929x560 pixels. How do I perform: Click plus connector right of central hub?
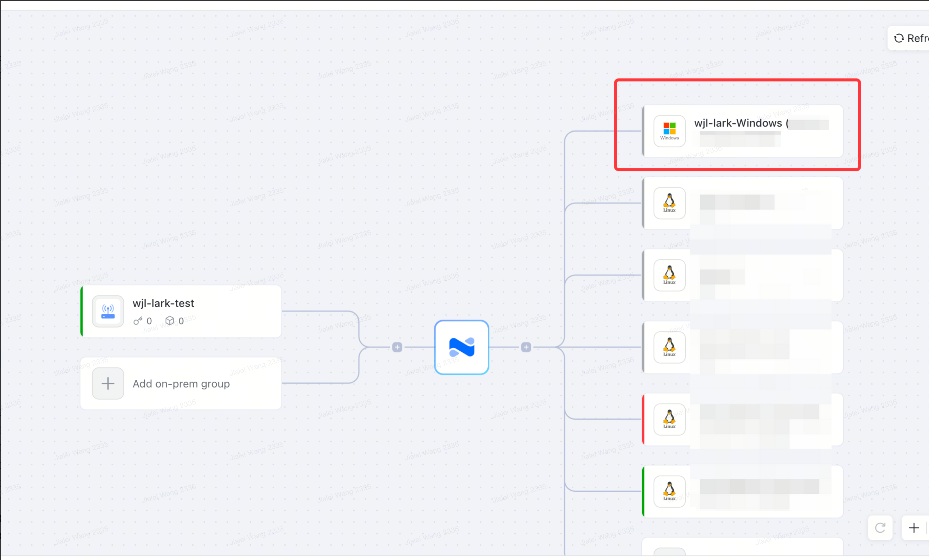(526, 347)
